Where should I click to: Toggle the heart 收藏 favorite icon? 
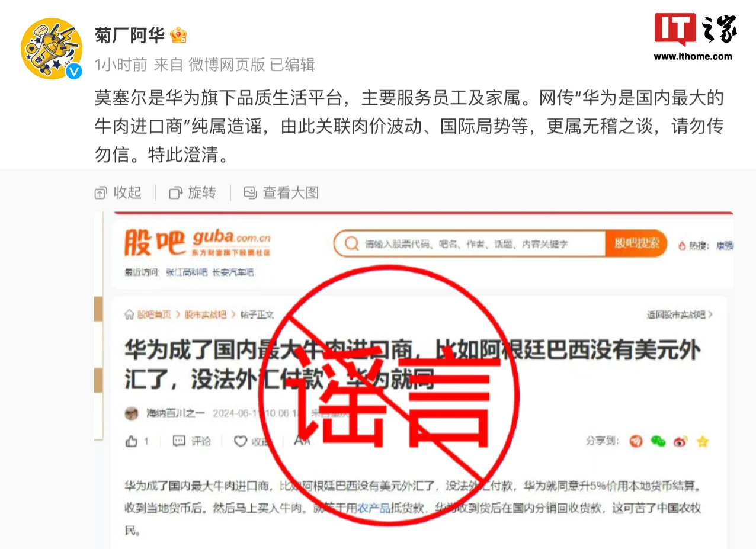(240, 441)
